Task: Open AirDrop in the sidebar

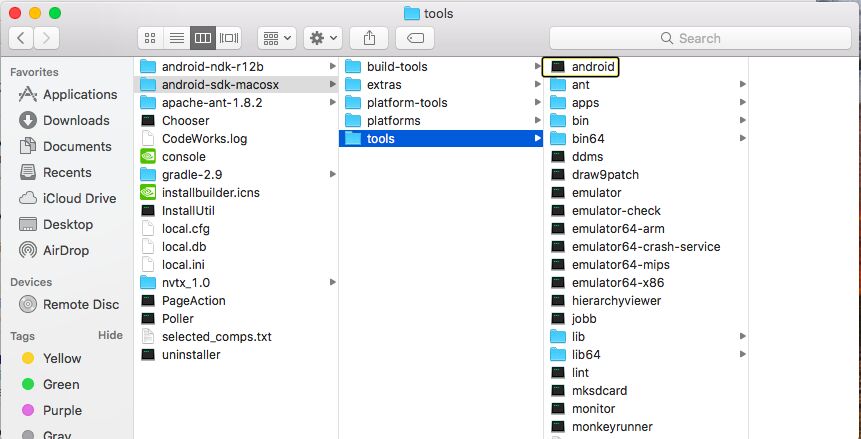Action: (x=54, y=251)
